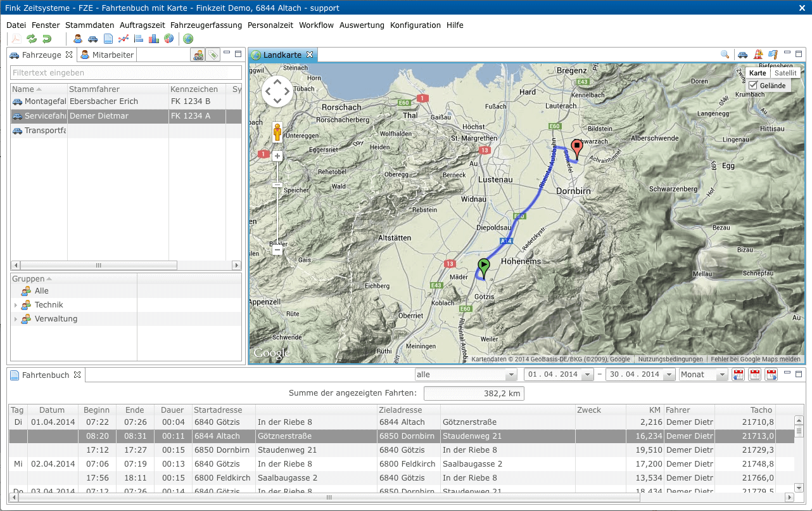812x511 pixels.
Task: Click the horizontal bar chart toolbar icon
Action: [139, 39]
